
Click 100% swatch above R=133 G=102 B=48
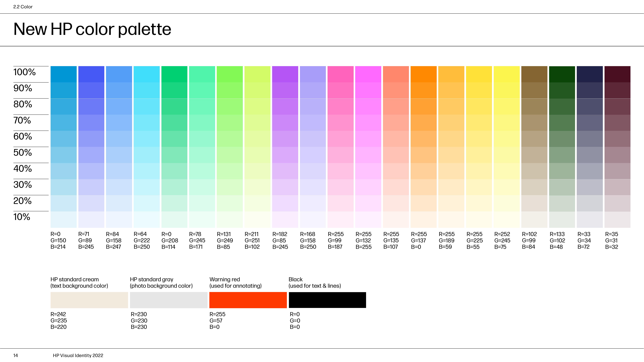tap(562, 74)
